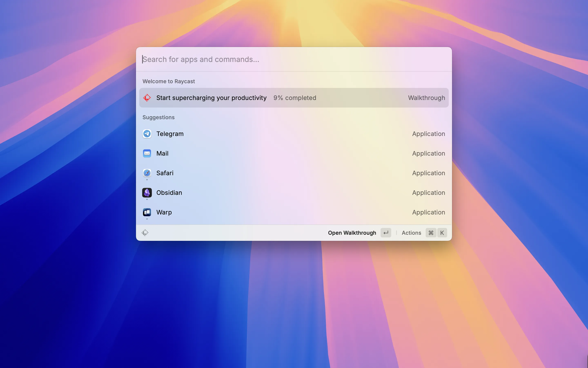588x368 pixels.
Task: Click the Warp terminal icon
Action: [147, 212]
